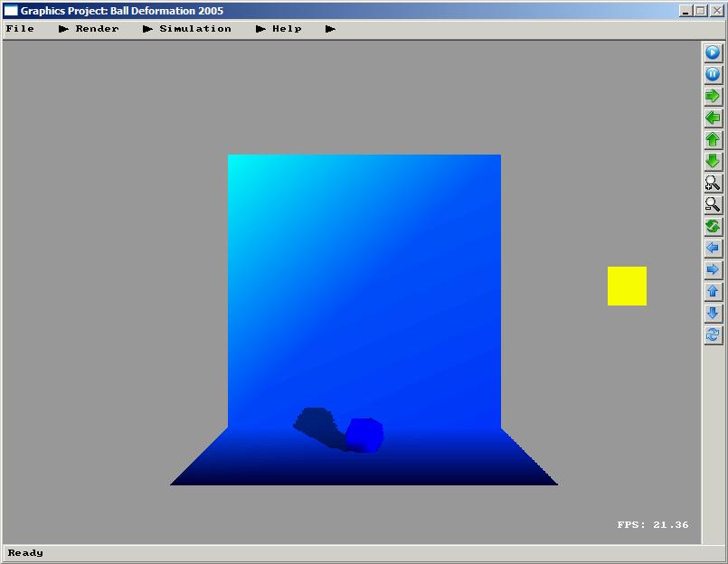This screenshot has width=728, height=564.
Task: Click the green up arrow icon
Action: coord(713,140)
